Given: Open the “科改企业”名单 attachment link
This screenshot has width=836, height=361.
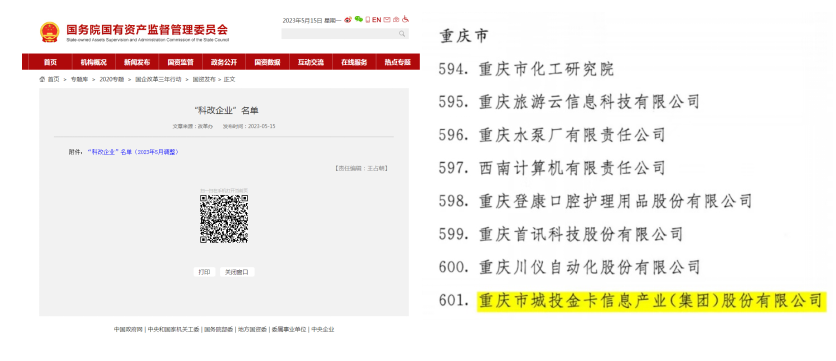Looking at the screenshot, I should 133,152.
